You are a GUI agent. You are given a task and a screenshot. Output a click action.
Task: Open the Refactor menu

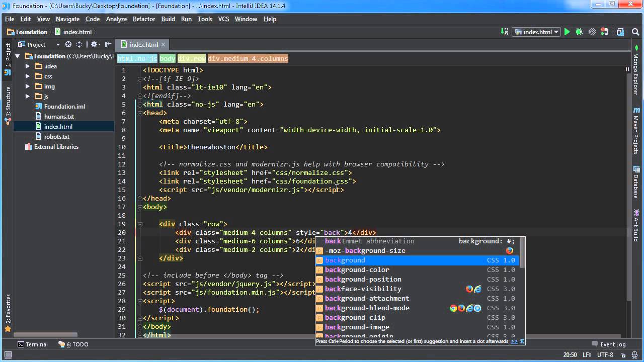coord(144,19)
